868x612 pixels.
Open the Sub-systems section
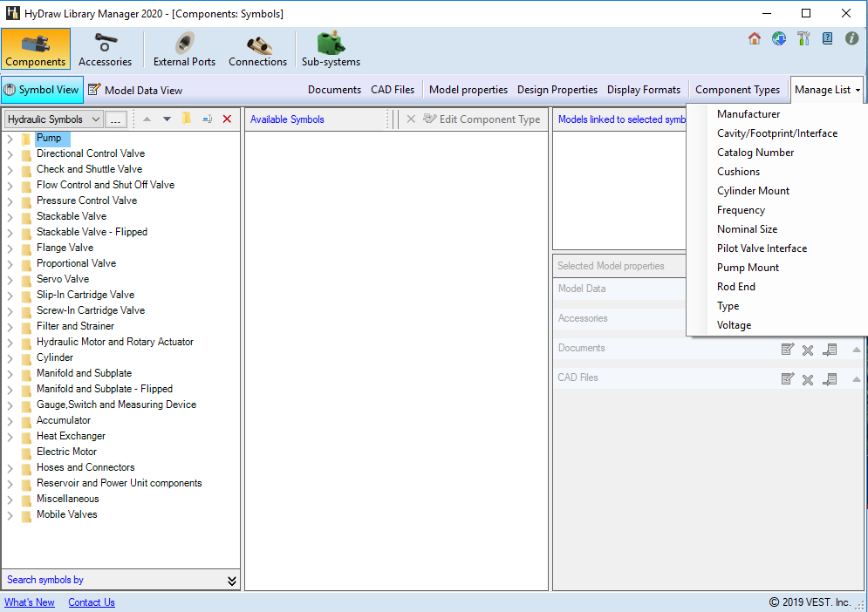pyautogui.click(x=331, y=49)
